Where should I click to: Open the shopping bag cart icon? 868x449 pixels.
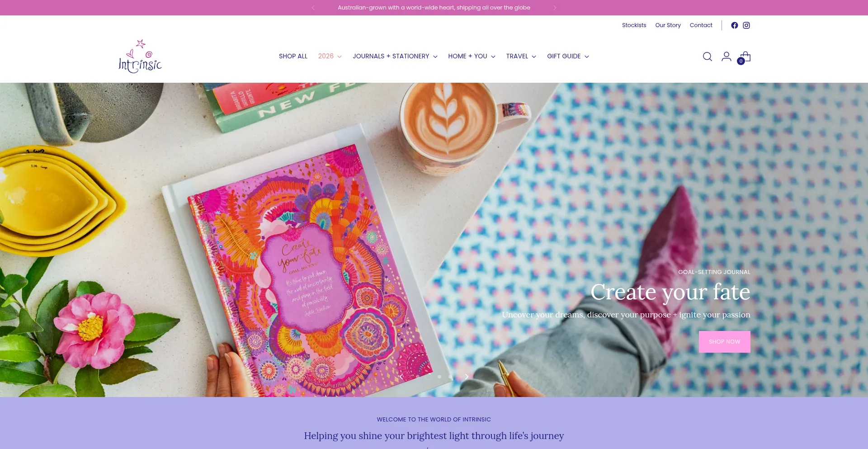tap(745, 57)
